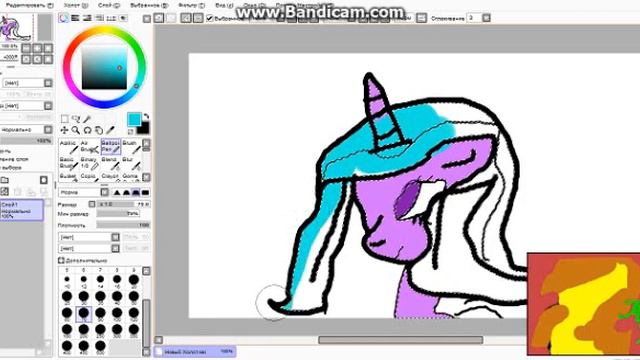Select the Acrylic brush tool
The width and height of the screenshot is (640, 360).
[x=69, y=146]
